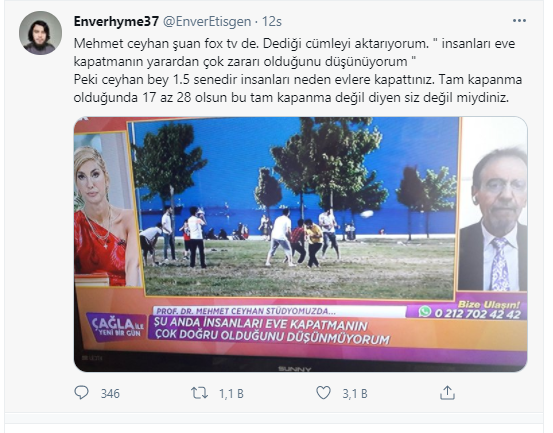Like the tweet with the heart icon

pyautogui.click(x=323, y=393)
